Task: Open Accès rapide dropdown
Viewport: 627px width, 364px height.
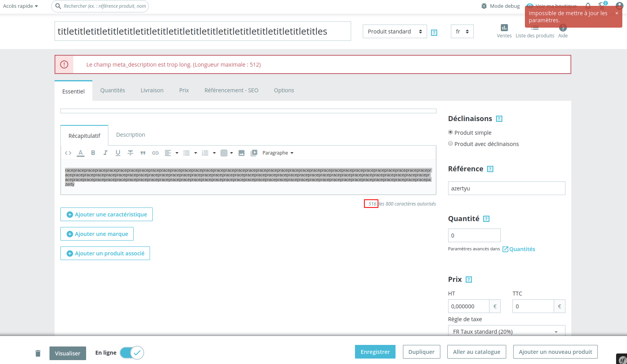Action: tap(21, 6)
